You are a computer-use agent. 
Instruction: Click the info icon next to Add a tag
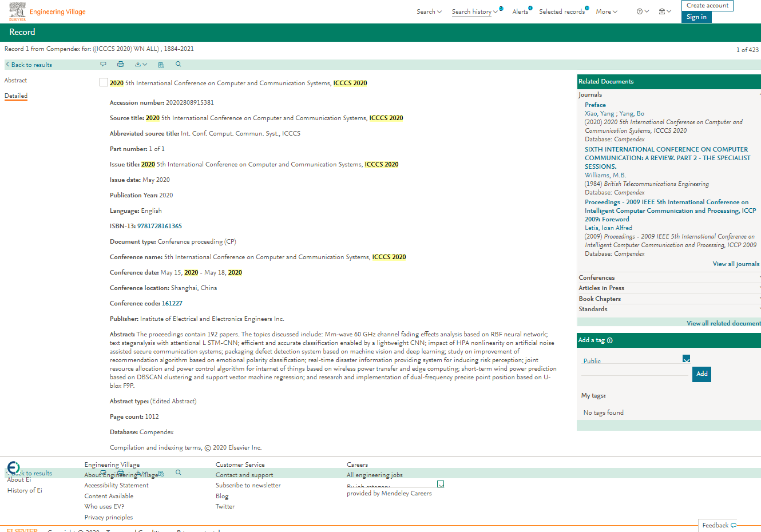[x=610, y=340]
